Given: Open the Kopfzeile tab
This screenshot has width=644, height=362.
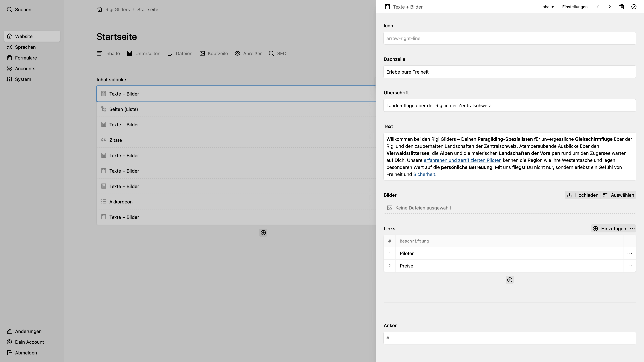Looking at the screenshot, I should tap(214, 53).
